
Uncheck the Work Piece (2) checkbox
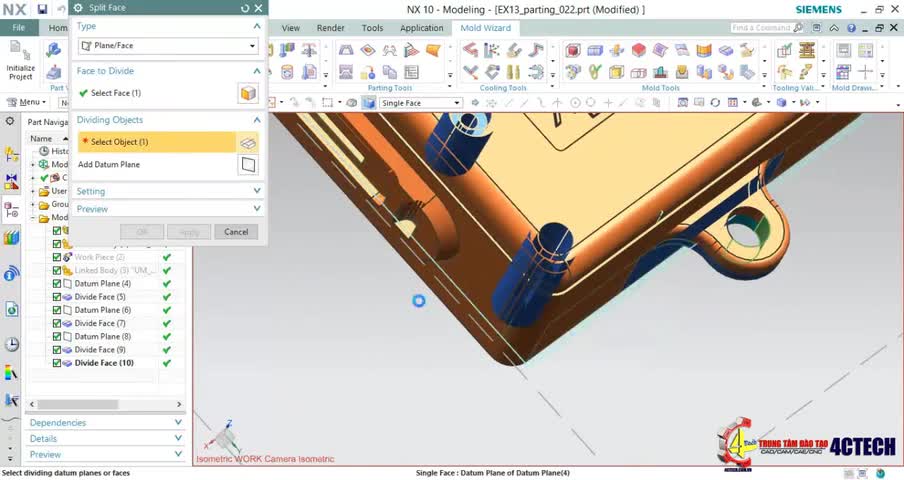pyautogui.click(x=56, y=257)
